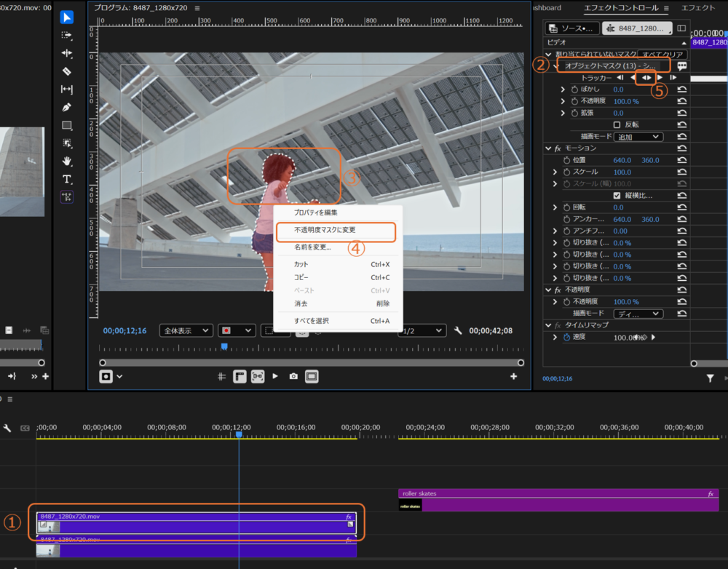
Task: Open Program monitor settings wrench
Action: (x=458, y=330)
